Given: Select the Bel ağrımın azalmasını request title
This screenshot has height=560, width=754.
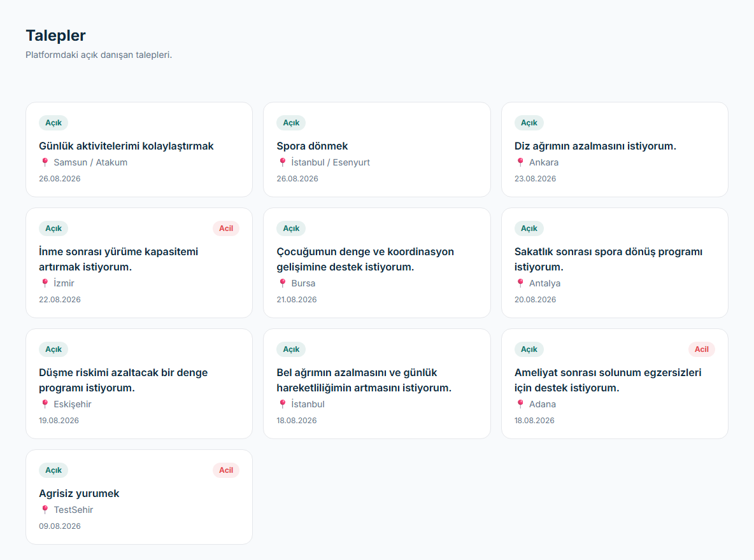Looking at the screenshot, I should (x=364, y=380).
